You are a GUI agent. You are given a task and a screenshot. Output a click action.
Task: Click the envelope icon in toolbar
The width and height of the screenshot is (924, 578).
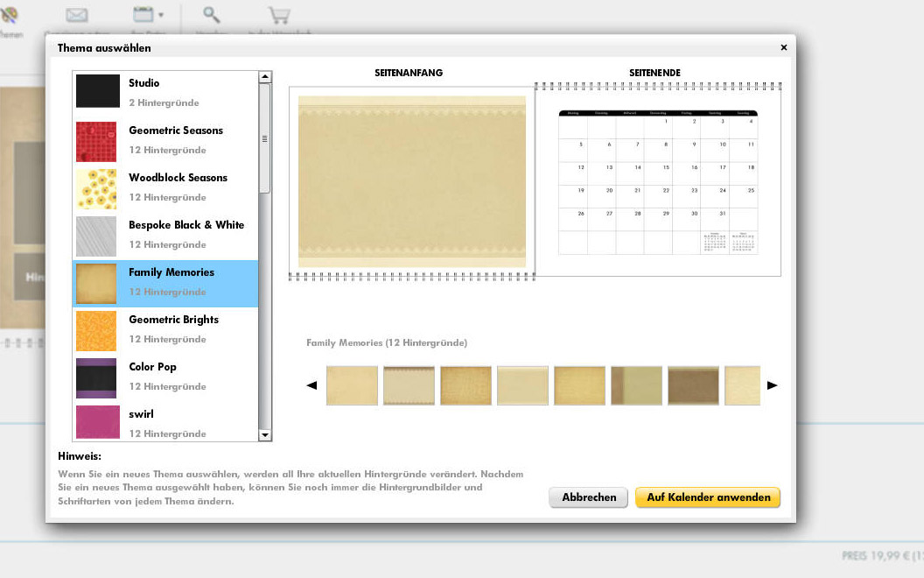coord(77,15)
